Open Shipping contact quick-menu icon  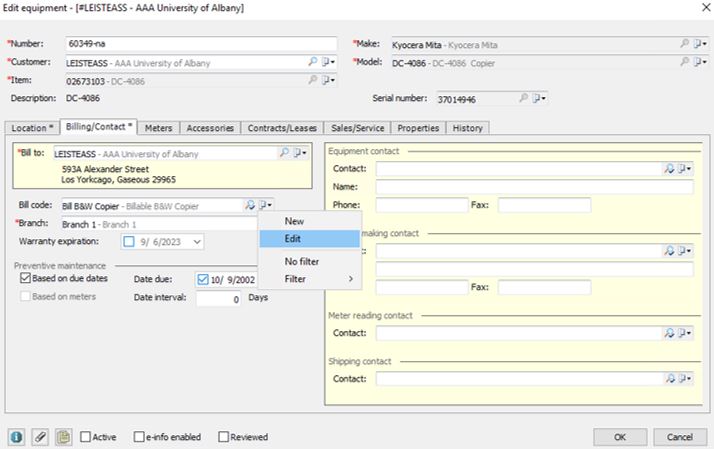pyautogui.click(x=684, y=378)
